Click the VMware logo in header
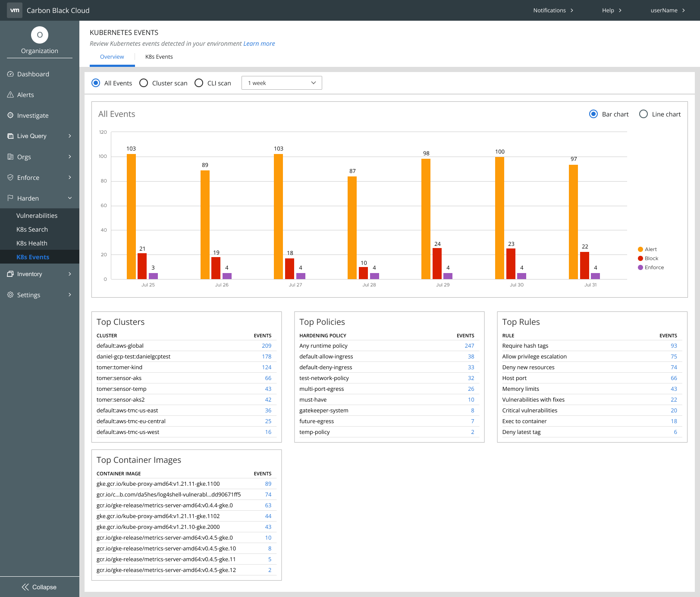The image size is (700, 597). pyautogui.click(x=15, y=10)
